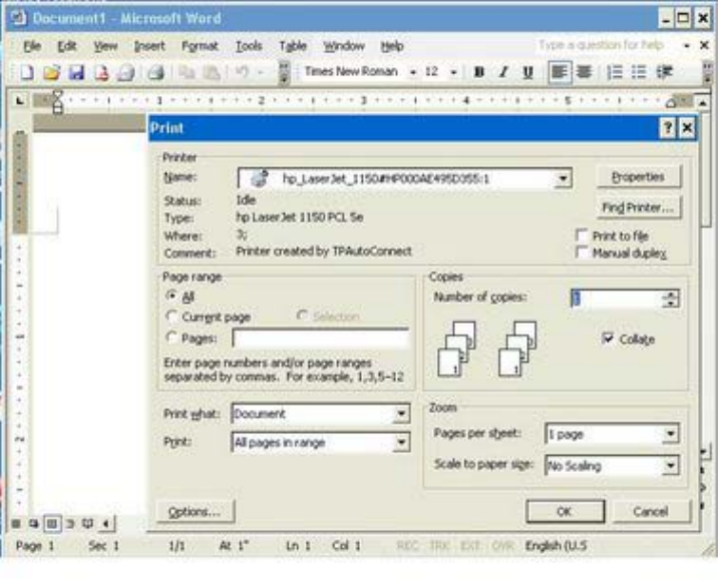The width and height of the screenshot is (718, 588).
Task: Open the File menu
Action: pyautogui.click(x=32, y=46)
